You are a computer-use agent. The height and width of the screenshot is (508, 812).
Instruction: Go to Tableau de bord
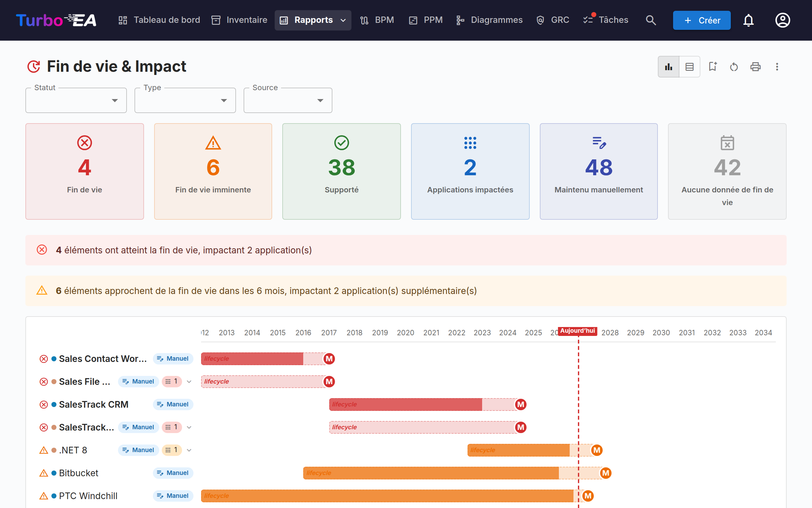[x=159, y=20]
